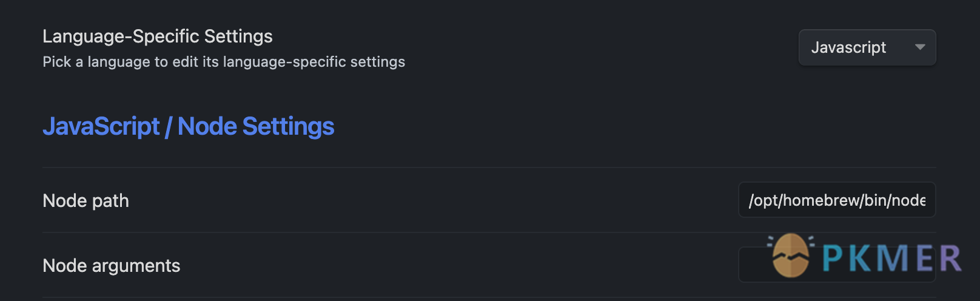Click the Node path input field
This screenshot has height=301, width=980.
tap(836, 200)
